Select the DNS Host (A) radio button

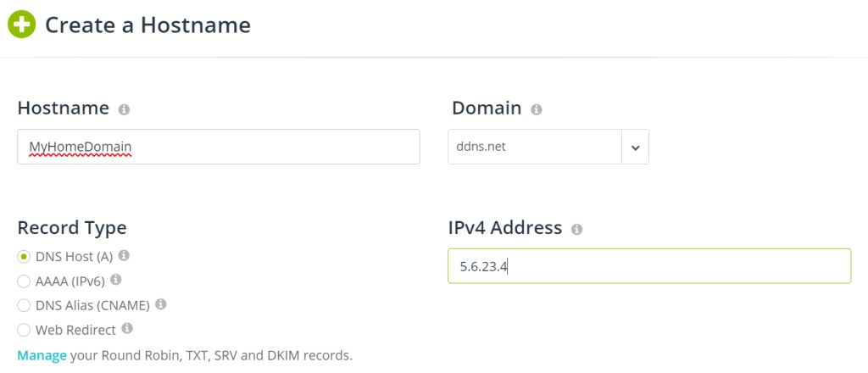pyautogui.click(x=24, y=256)
